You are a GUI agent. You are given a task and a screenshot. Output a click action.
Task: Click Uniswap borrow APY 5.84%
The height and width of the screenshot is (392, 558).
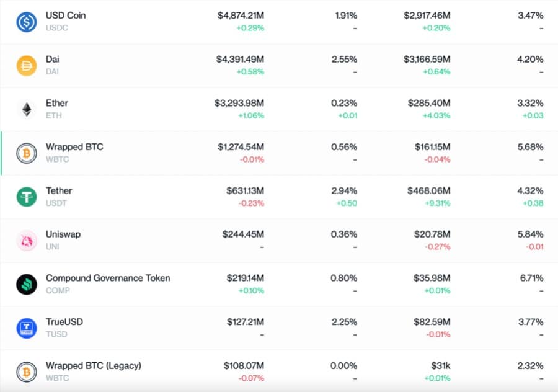(x=531, y=234)
